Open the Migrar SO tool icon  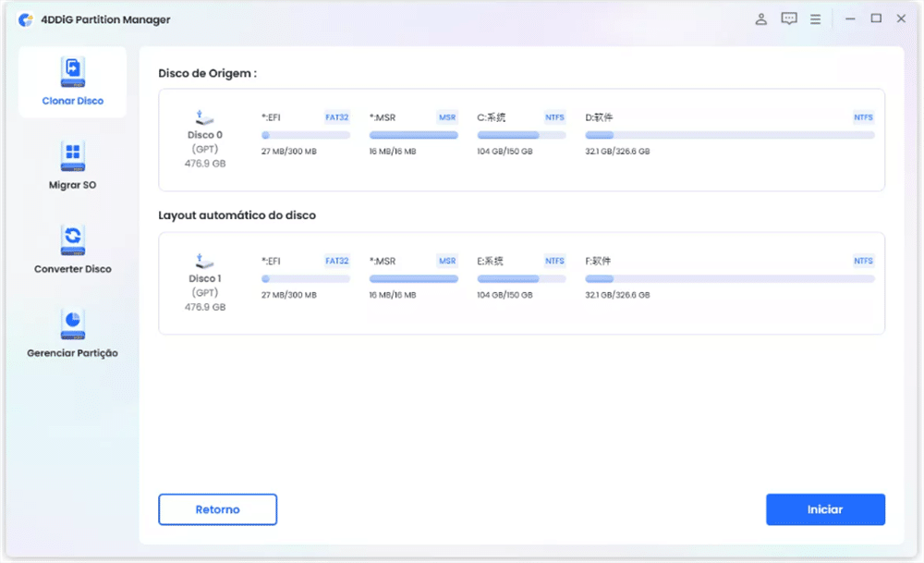pyautogui.click(x=72, y=154)
